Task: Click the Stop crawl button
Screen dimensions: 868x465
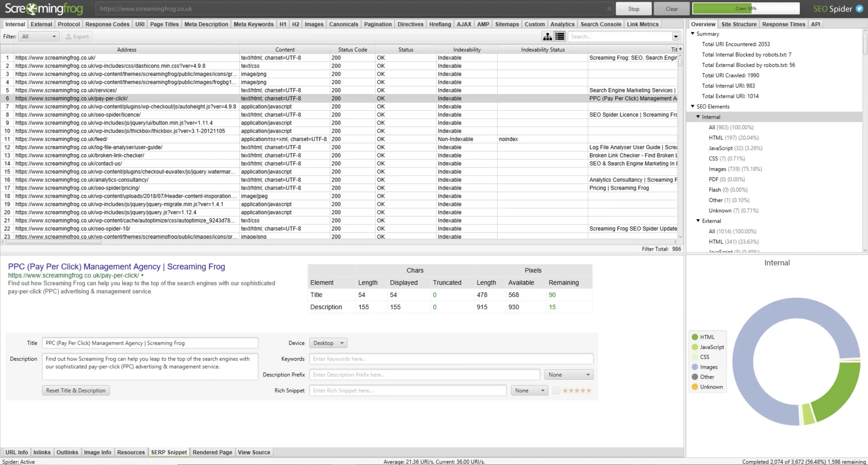Action: 633,9
